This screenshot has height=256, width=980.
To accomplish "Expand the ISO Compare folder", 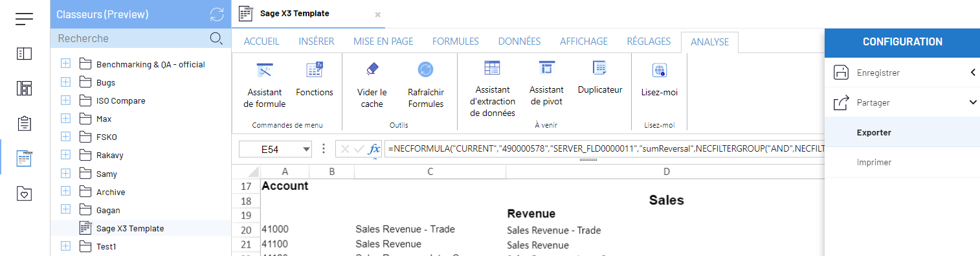I will (x=65, y=100).
